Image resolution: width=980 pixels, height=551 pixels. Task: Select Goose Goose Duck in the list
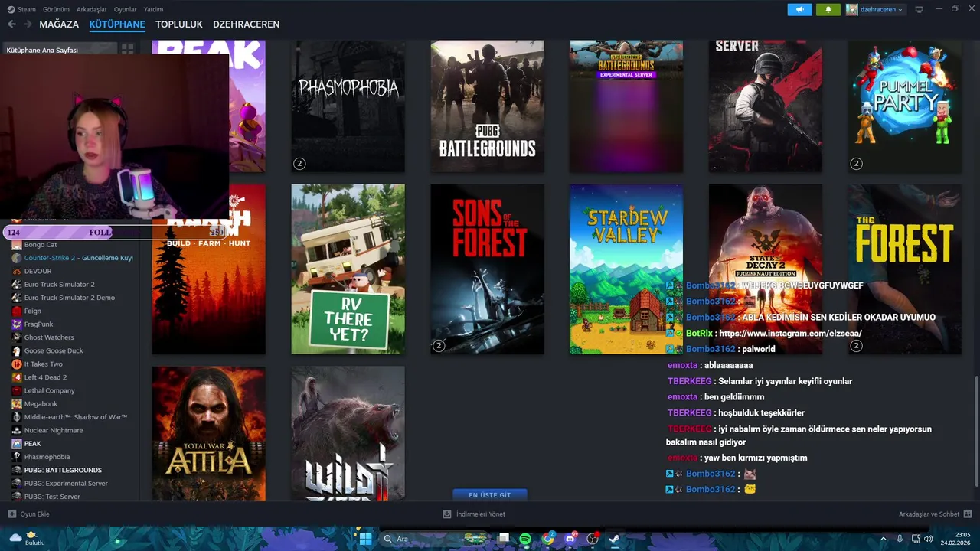pos(54,350)
